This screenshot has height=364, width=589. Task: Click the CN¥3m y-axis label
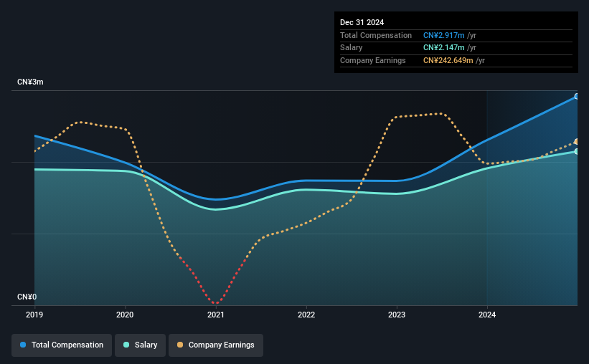point(30,82)
